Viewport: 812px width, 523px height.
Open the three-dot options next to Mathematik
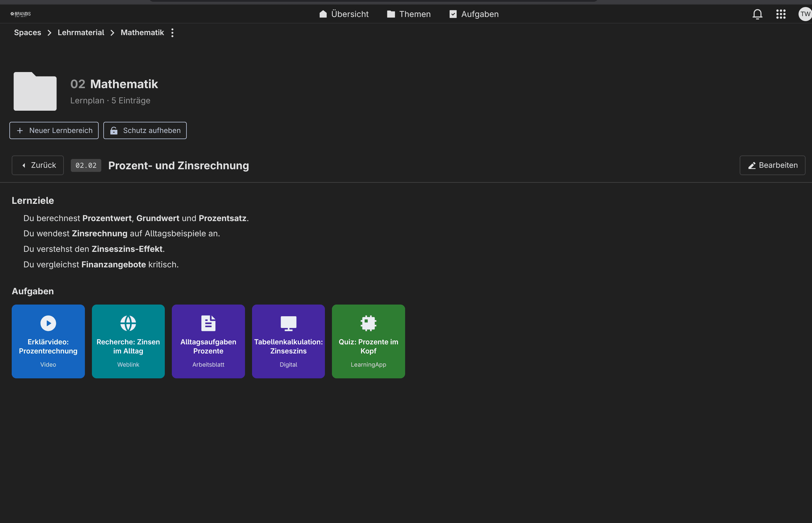(172, 33)
